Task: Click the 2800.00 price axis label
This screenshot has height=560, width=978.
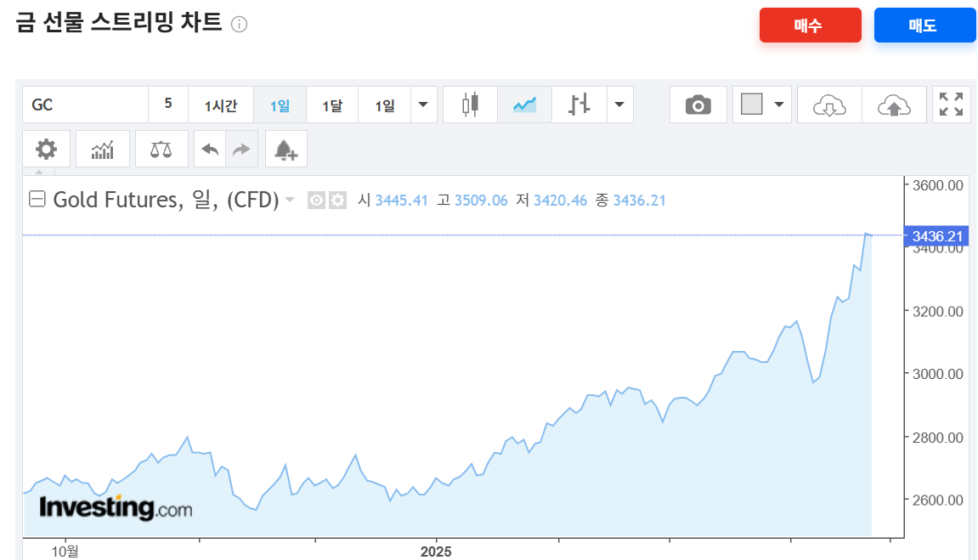Action: tap(937, 438)
